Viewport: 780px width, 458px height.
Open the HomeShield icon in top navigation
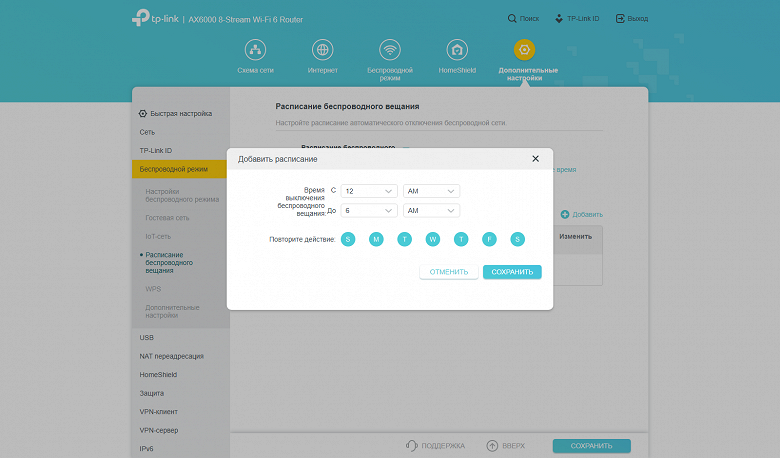[457, 50]
